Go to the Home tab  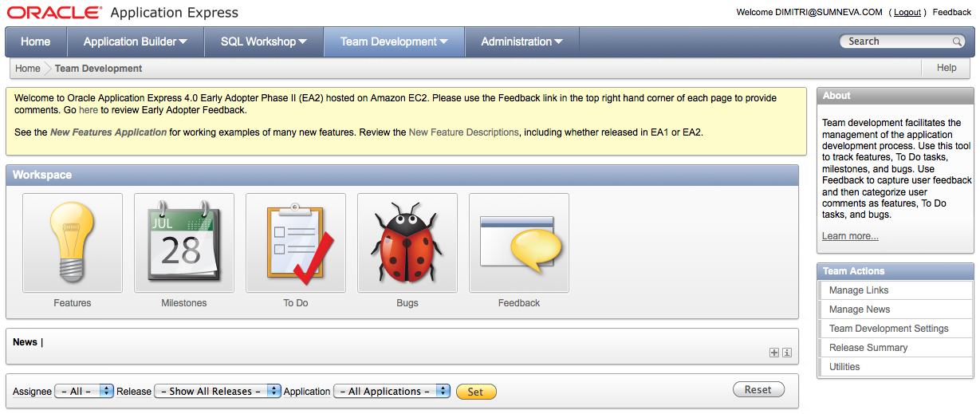(36, 41)
